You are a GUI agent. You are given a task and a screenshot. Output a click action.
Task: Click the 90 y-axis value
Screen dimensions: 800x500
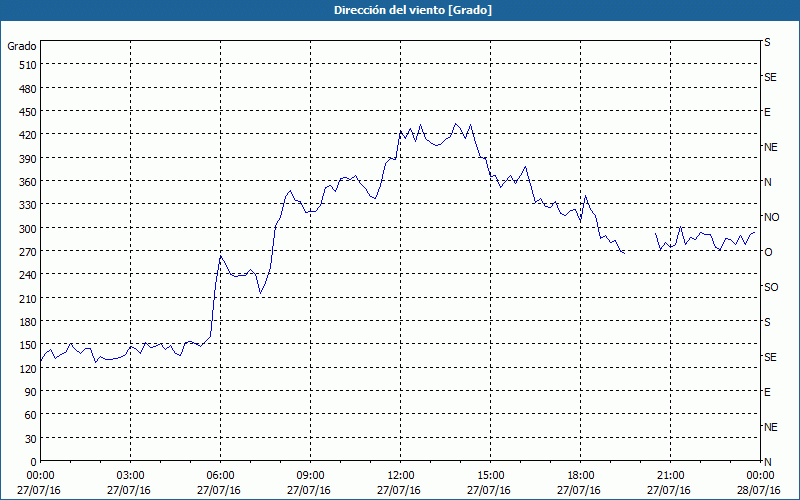click(32, 392)
